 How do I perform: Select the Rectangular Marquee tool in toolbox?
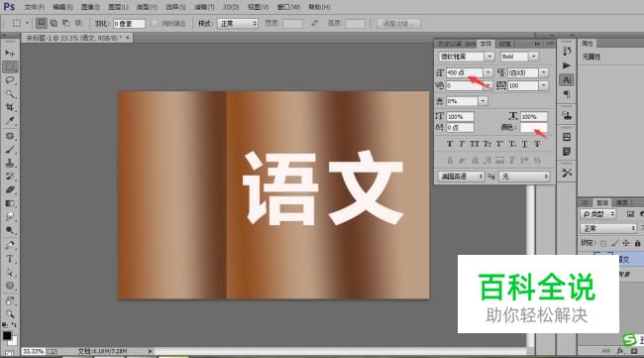[10, 66]
